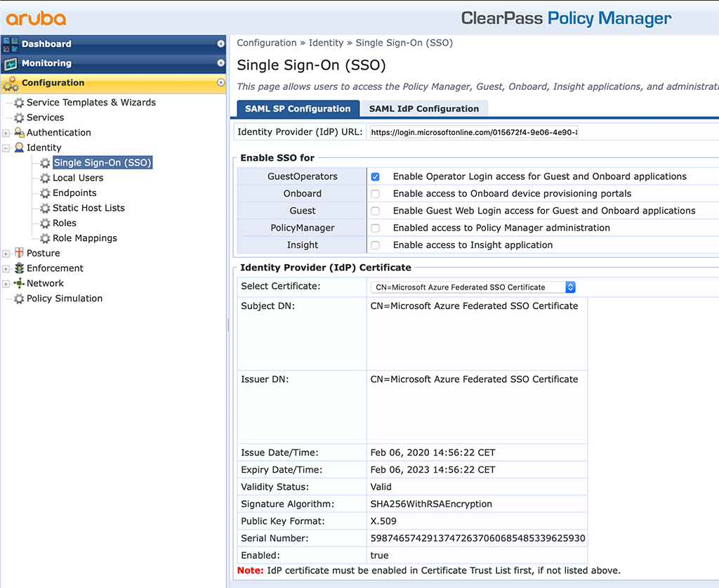
Task: Expand the Dashboard section arrow
Action: click(221, 44)
